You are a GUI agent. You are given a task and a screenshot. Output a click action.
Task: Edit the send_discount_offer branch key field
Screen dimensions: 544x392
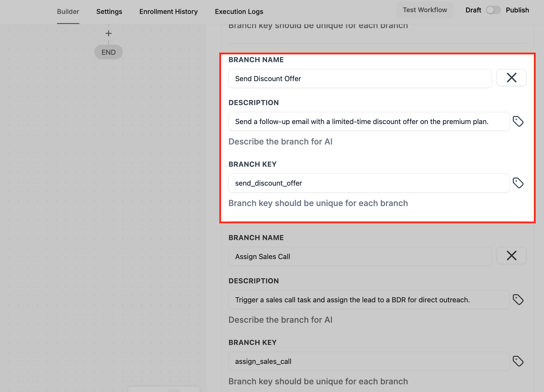pos(369,183)
